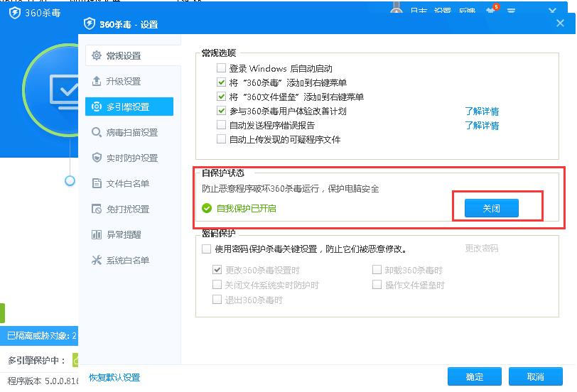Uncheck 将“360文件堡垒”添加到右键菜单
The width and height of the screenshot is (577, 392).
click(x=221, y=97)
